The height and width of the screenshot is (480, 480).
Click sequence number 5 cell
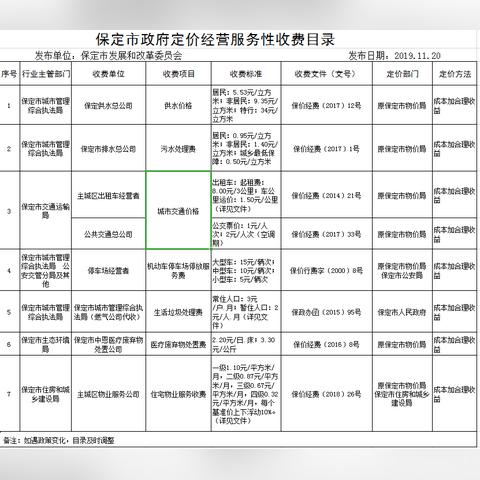(x=9, y=312)
